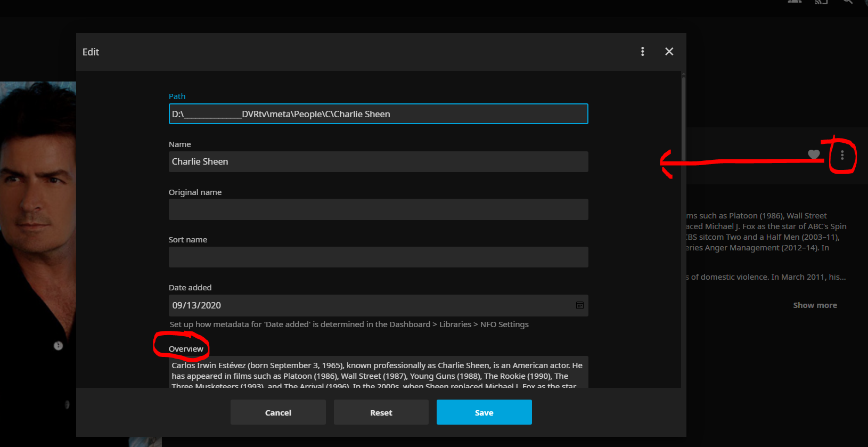
Task: Toggle the heart favorite icon
Action: (x=813, y=155)
